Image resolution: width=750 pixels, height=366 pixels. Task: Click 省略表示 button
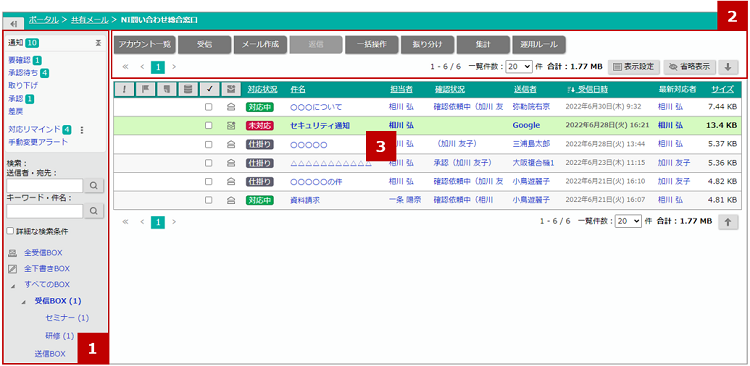tap(690, 67)
